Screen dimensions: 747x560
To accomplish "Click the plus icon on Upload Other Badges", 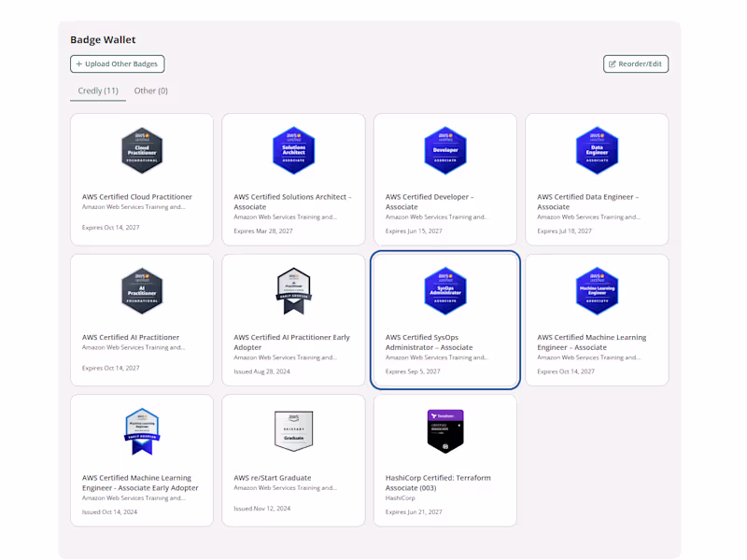I will point(78,63).
